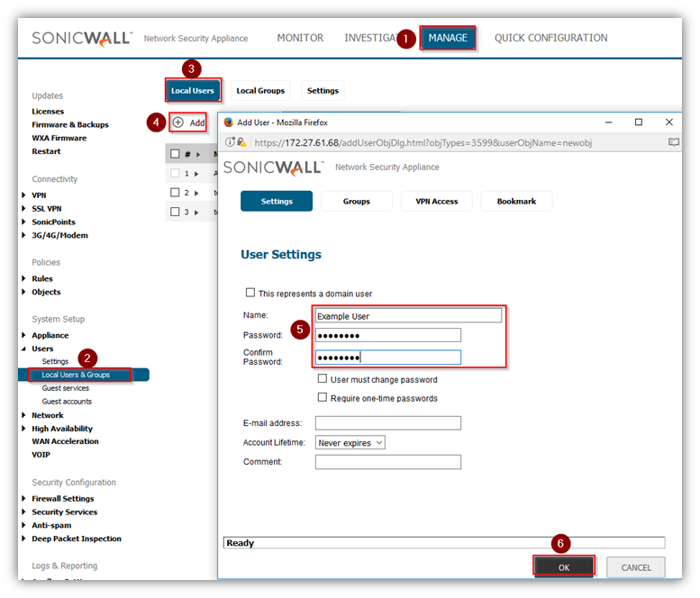Minimize the Add User Firefox window
Screen dimensions: 700x598
coord(608,122)
